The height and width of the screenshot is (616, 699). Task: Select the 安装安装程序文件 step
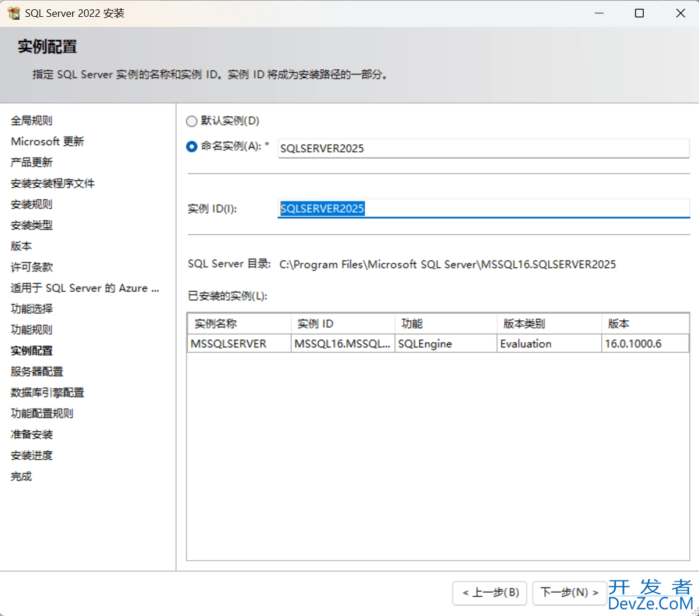(52, 183)
